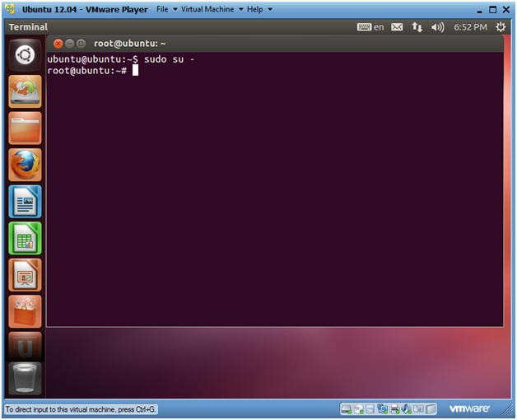The width and height of the screenshot is (517, 420).
Task: Click the VMware window resize grip
Action: (x=507, y=411)
